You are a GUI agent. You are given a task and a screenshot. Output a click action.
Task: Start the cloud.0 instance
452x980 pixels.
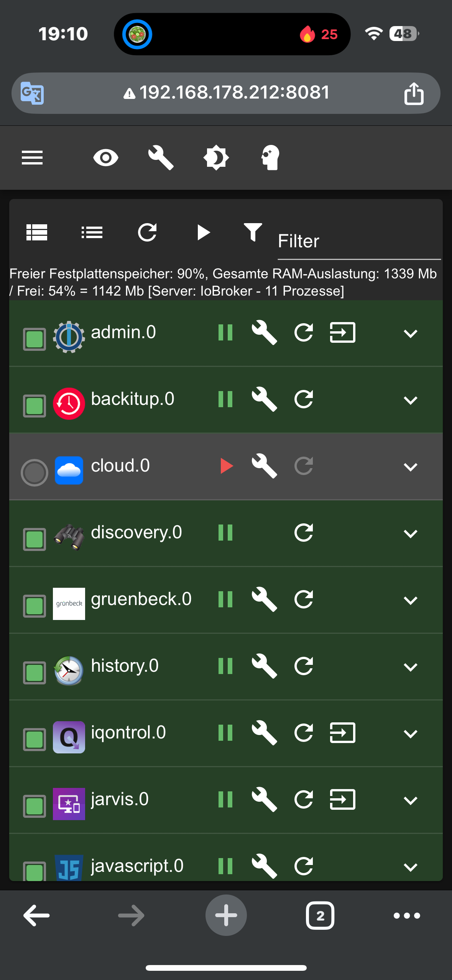(x=226, y=466)
